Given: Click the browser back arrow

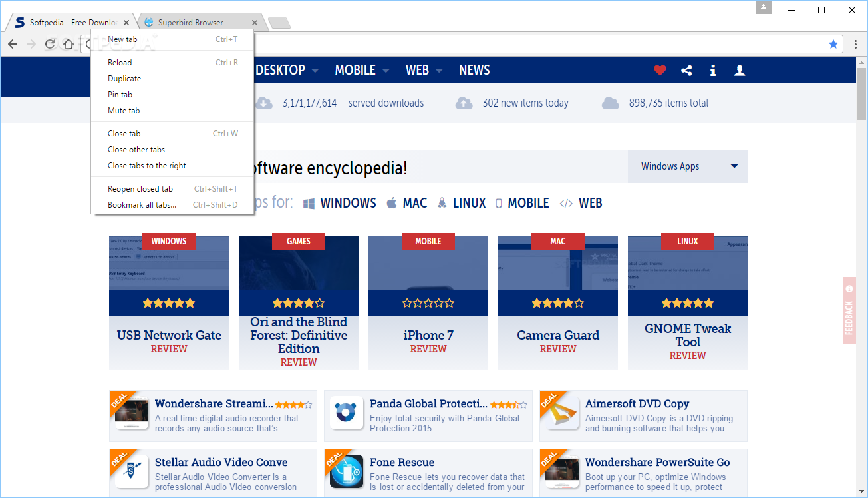Looking at the screenshot, I should pos(13,44).
